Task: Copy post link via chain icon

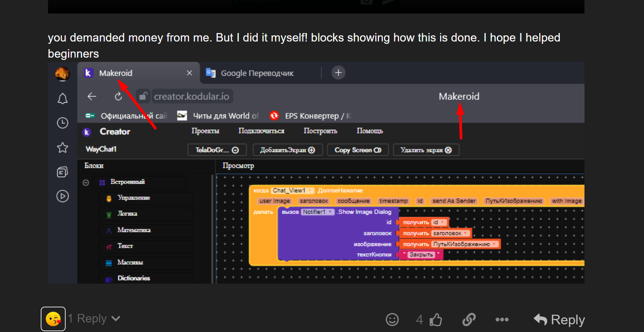Action: (x=469, y=319)
